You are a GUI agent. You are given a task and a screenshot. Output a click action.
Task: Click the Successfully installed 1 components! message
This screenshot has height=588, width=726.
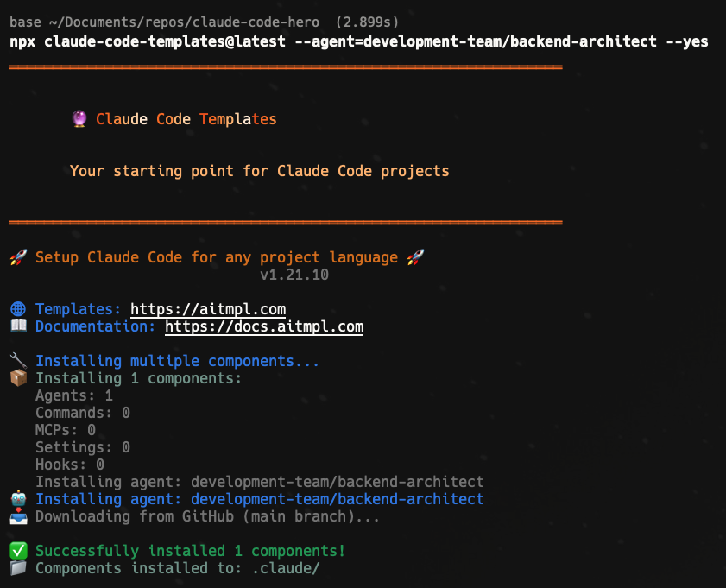190,551
